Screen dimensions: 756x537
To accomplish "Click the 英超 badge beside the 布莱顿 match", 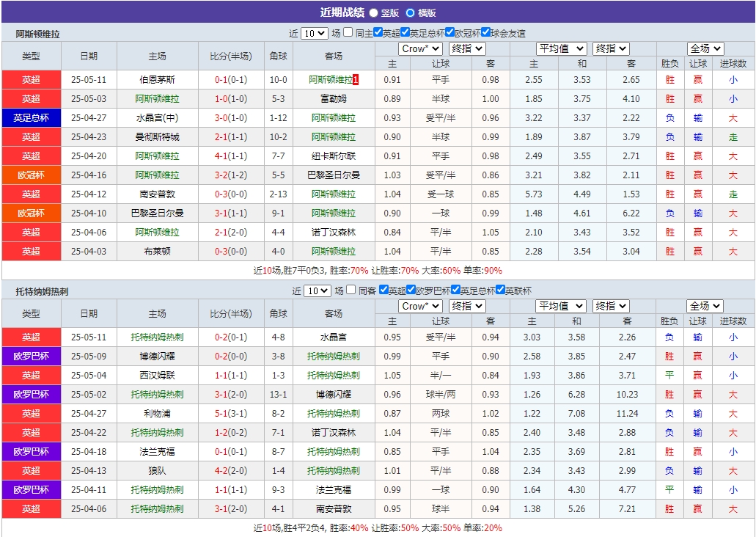I will tap(31, 251).
